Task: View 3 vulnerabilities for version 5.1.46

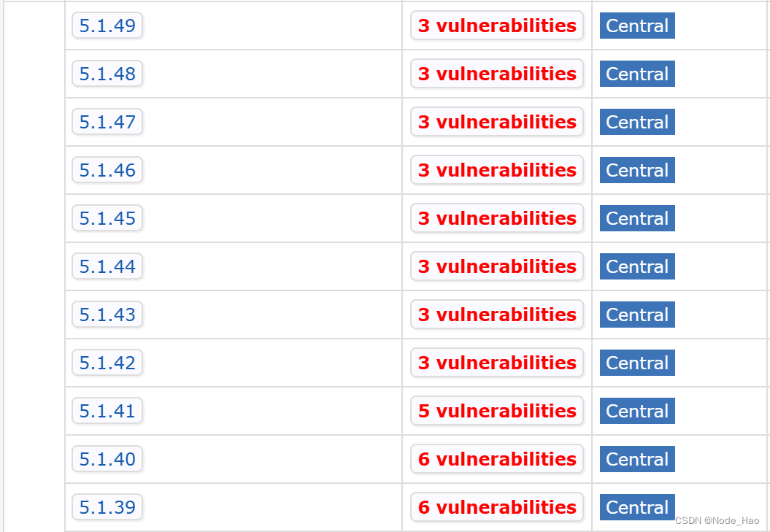Action: pyautogui.click(x=497, y=170)
